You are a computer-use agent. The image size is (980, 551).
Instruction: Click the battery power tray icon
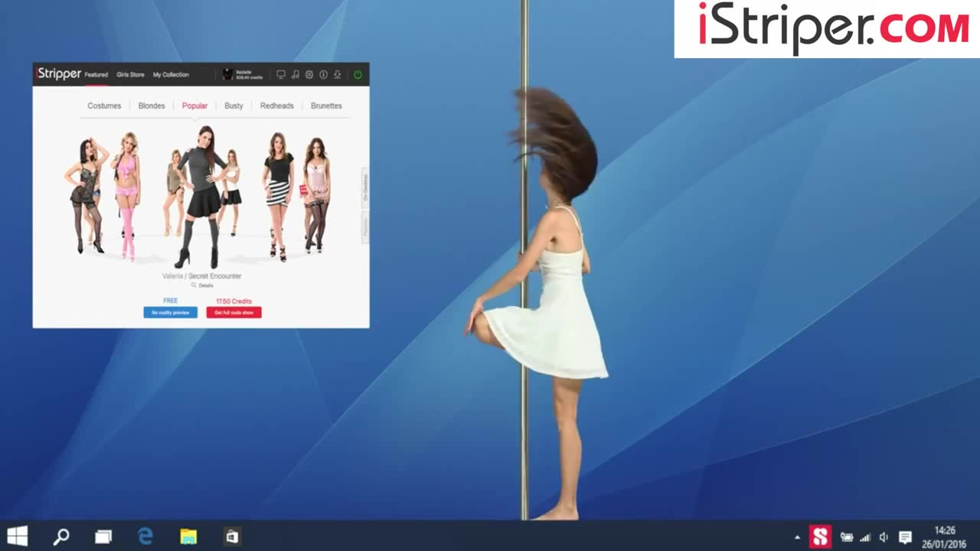(847, 537)
